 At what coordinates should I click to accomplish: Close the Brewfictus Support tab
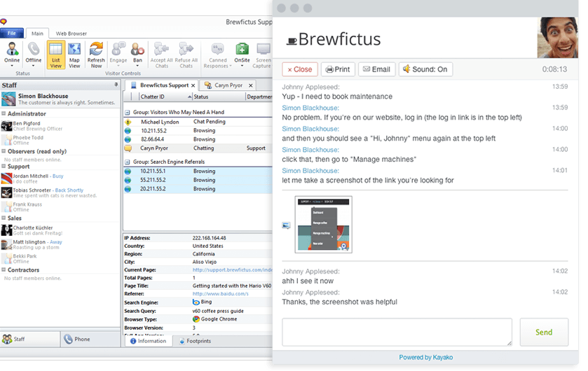click(193, 85)
